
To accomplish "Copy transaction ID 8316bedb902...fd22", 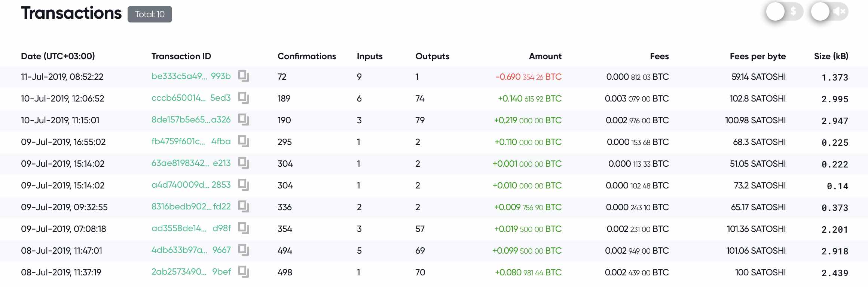I will (244, 207).
